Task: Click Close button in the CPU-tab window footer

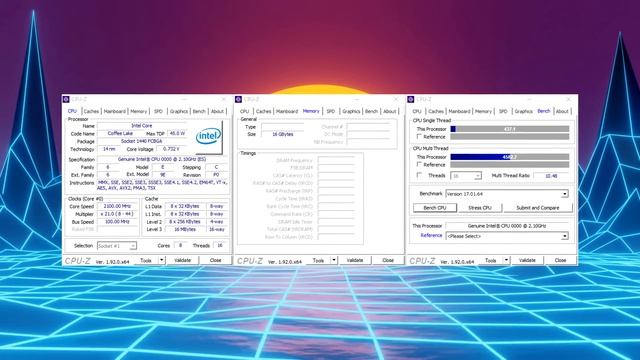Action: coord(216,260)
